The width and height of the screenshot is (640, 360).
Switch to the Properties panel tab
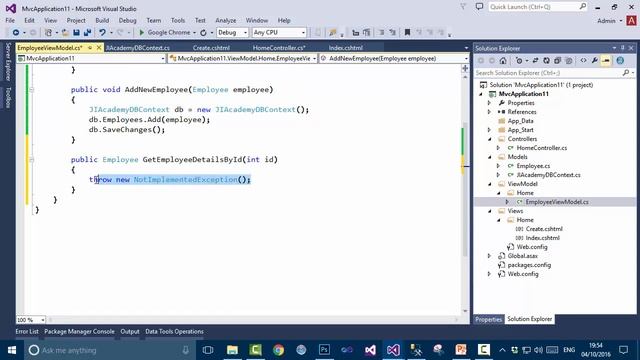488,319
